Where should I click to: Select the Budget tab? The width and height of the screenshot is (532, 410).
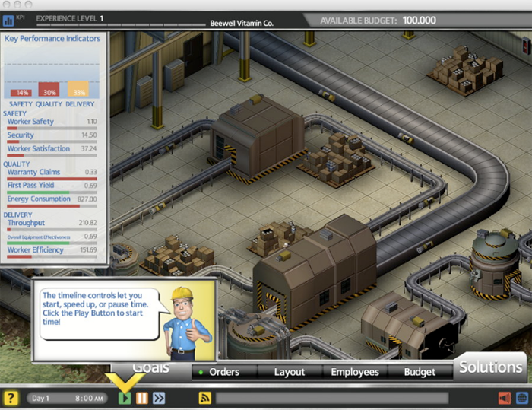click(420, 372)
